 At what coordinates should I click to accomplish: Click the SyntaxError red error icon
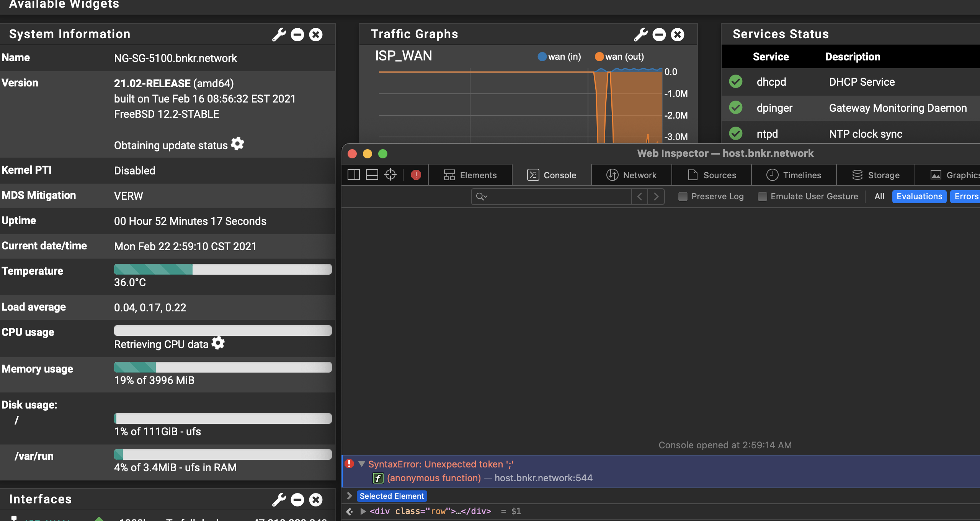[349, 464]
